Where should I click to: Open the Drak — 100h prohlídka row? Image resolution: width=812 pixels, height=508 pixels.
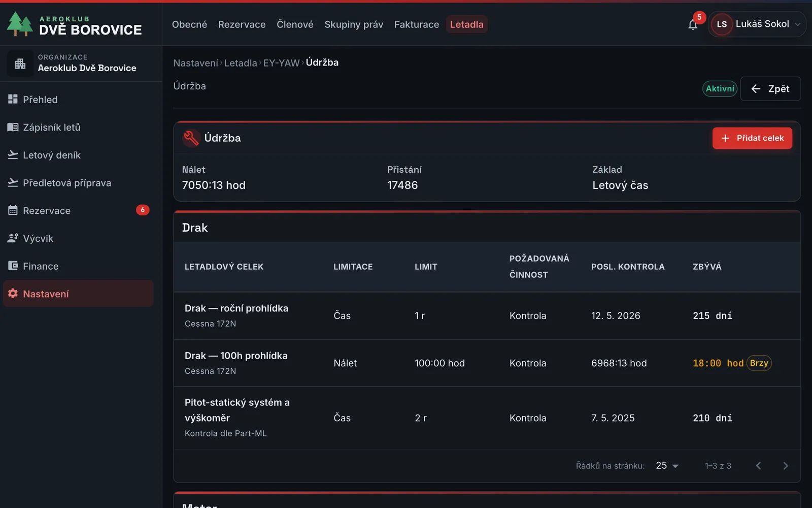click(487, 363)
